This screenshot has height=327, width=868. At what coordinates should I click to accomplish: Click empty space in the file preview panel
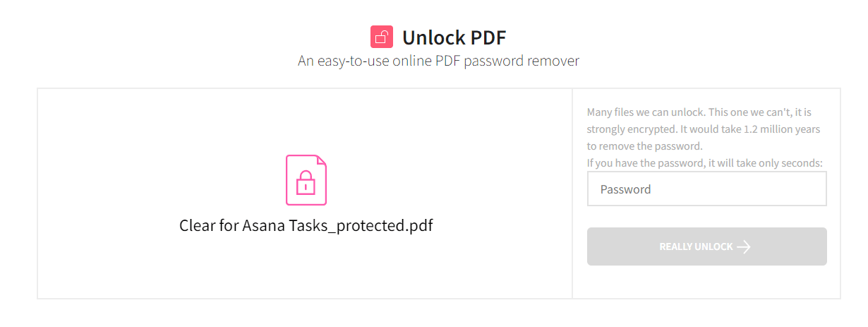141,141
